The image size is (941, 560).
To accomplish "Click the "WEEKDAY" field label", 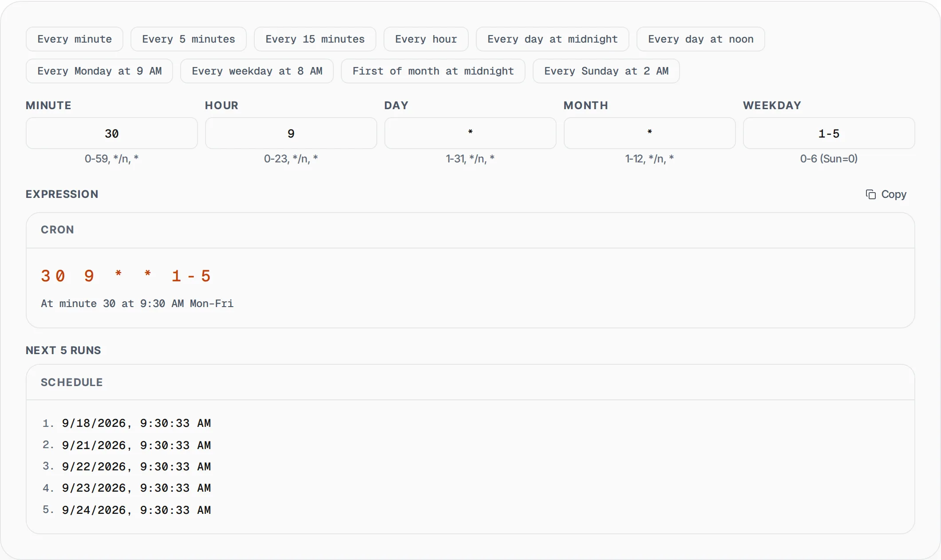I will (x=772, y=106).
